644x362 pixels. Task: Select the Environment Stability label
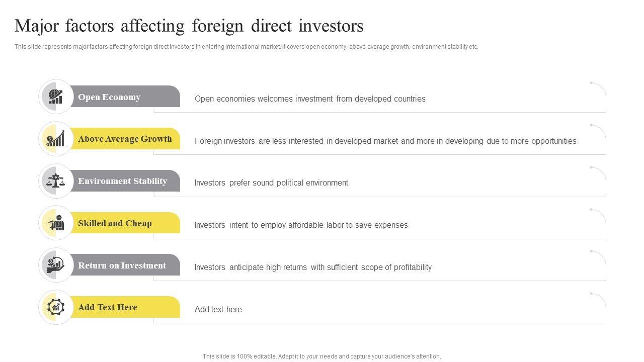(x=122, y=181)
